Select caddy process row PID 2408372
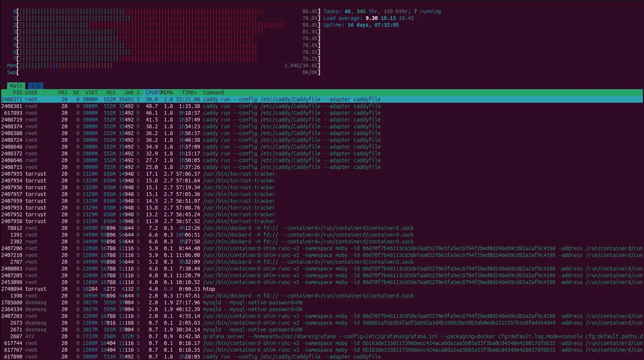The image size is (644, 360). click(322, 153)
